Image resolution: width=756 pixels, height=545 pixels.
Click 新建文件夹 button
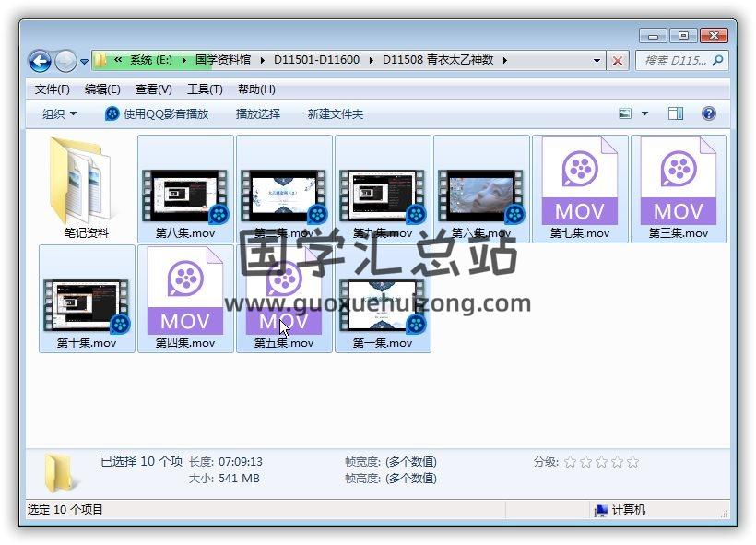(x=335, y=114)
